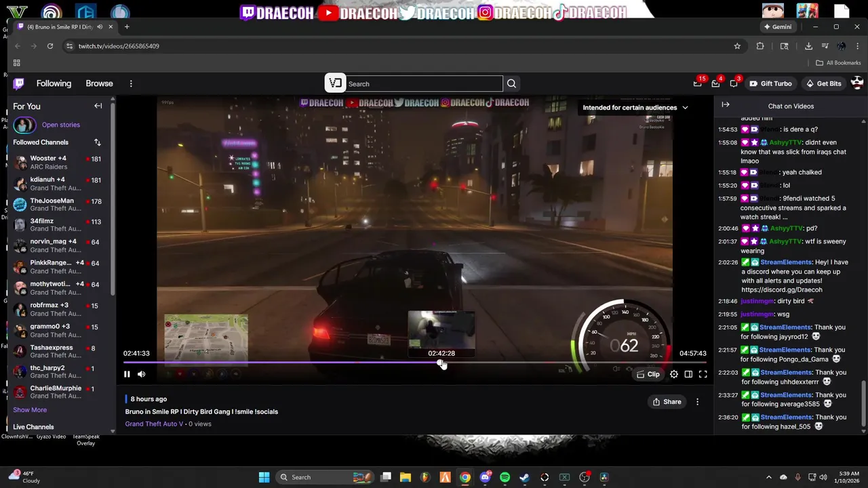Screen dimensions: 868x488
Task: Open whispers icon with 3 badge
Action: point(734,83)
